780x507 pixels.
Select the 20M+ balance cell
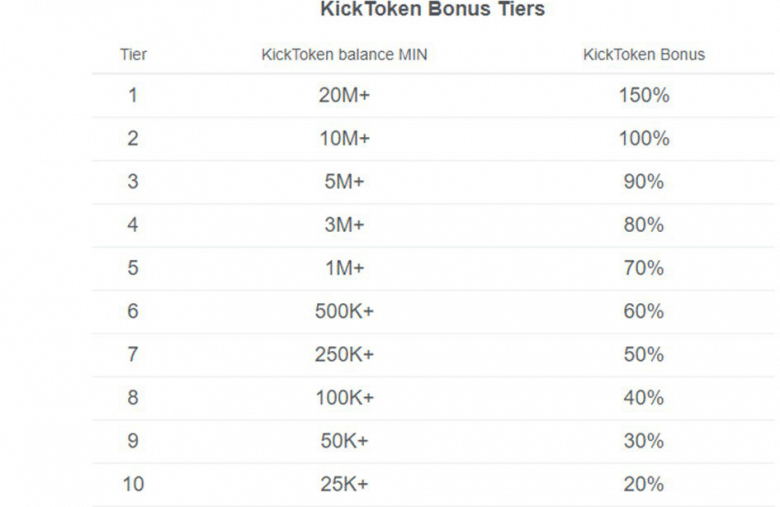coord(344,95)
